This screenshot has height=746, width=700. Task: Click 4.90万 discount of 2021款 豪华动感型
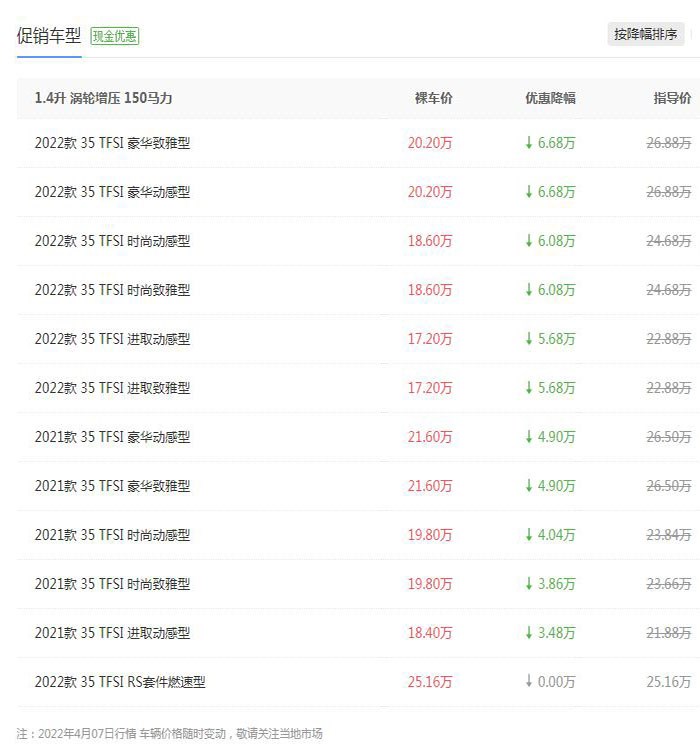tap(550, 437)
